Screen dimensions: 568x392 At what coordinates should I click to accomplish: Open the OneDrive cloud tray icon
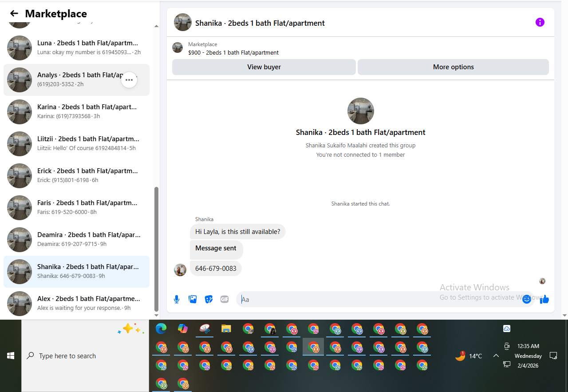pos(507,329)
